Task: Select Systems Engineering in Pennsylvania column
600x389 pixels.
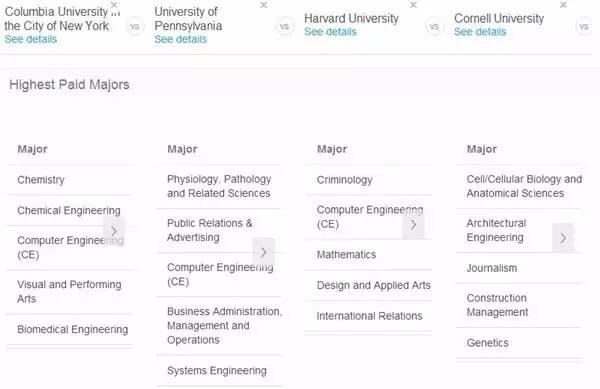Action: click(217, 371)
